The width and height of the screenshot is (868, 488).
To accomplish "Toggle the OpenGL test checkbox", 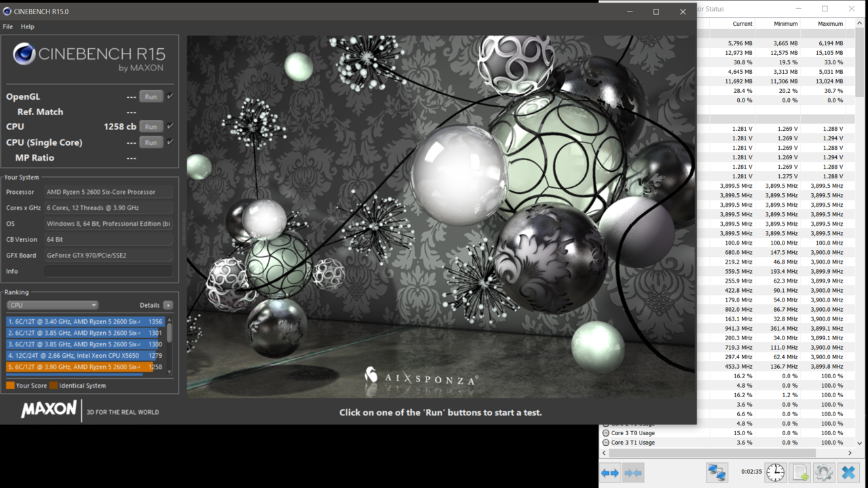I will coord(170,96).
